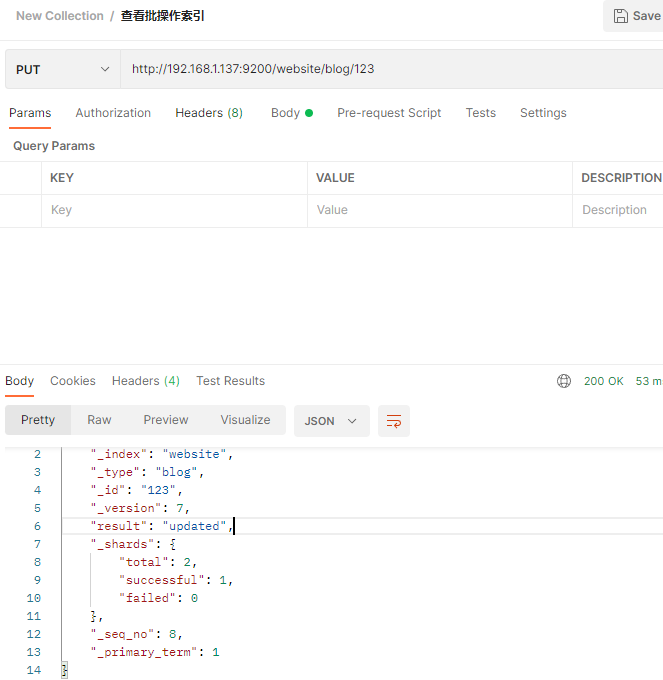663x680 pixels.
Task: Click the "_version": 7 line
Action: [140, 508]
